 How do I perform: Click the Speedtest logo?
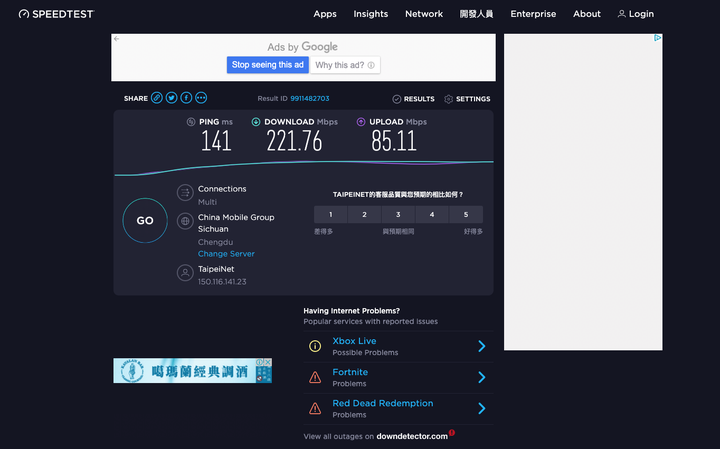[56, 14]
